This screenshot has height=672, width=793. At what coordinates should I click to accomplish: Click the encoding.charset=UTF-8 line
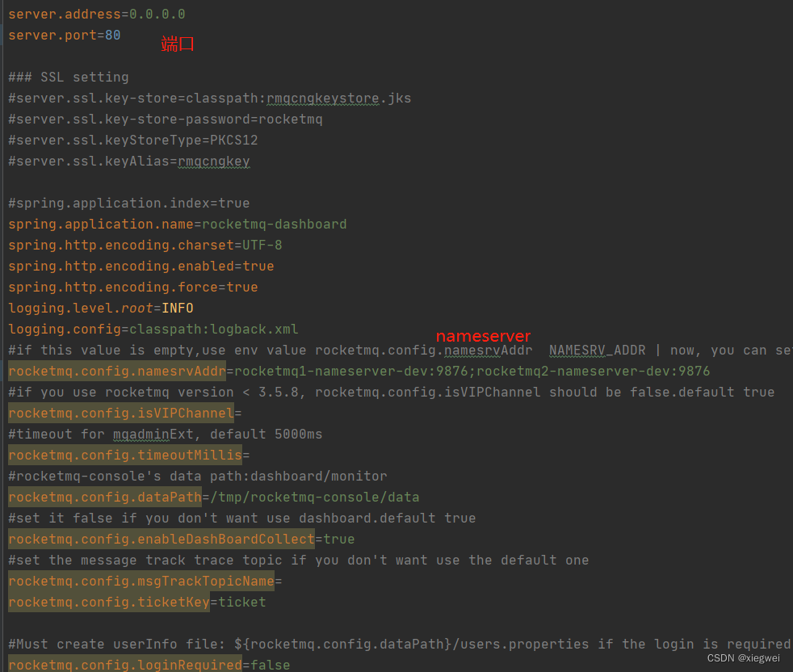pyautogui.click(x=145, y=246)
